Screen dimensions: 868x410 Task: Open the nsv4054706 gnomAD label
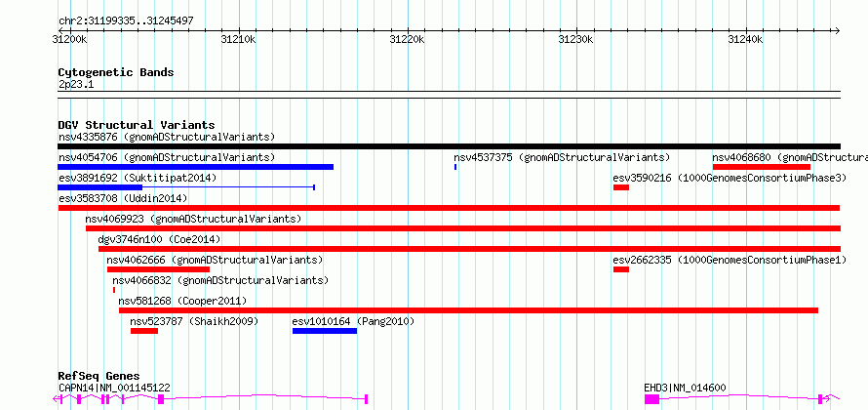click(x=167, y=157)
